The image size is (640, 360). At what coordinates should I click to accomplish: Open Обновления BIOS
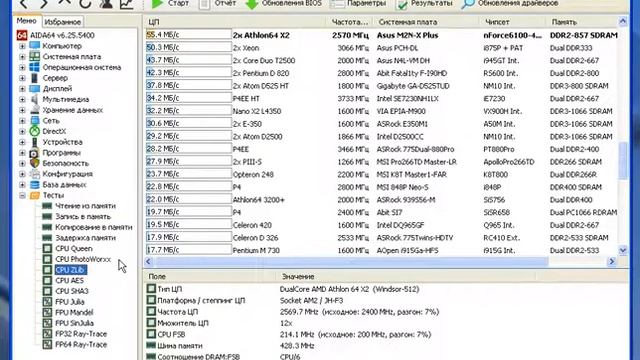(284, 3)
